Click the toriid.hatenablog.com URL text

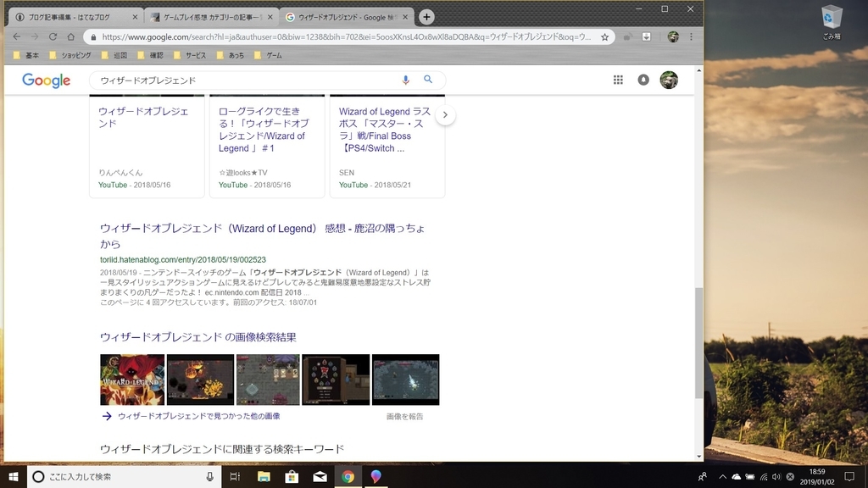coord(183,259)
